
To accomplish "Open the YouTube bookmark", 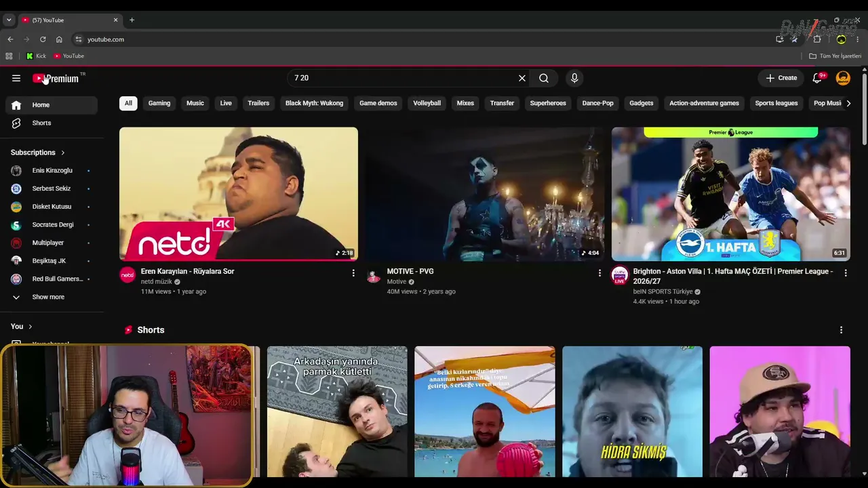I will coord(68,56).
